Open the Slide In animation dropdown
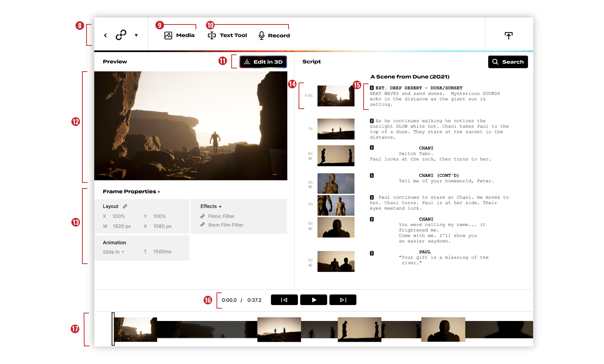604x364 pixels. coord(114,252)
